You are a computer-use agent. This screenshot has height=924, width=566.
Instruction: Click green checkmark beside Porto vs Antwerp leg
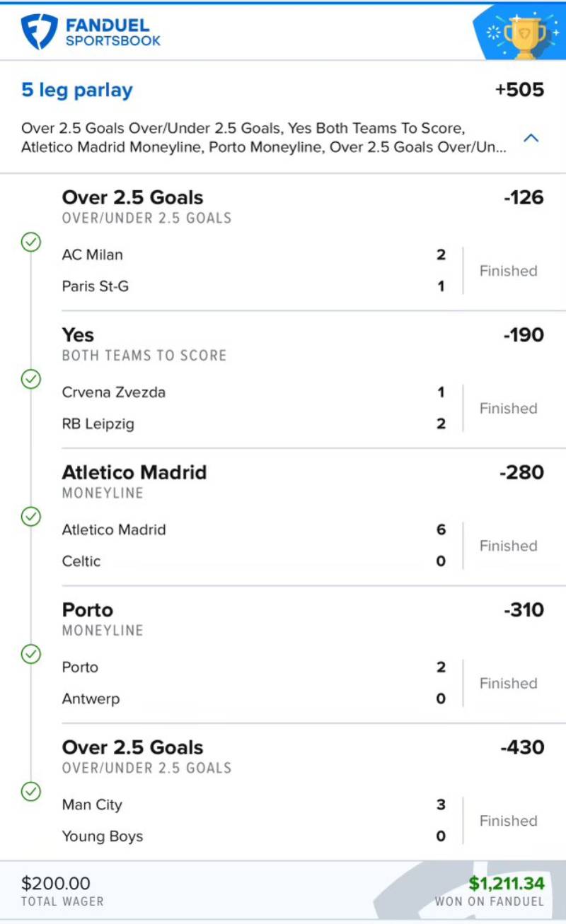tap(30, 654)
